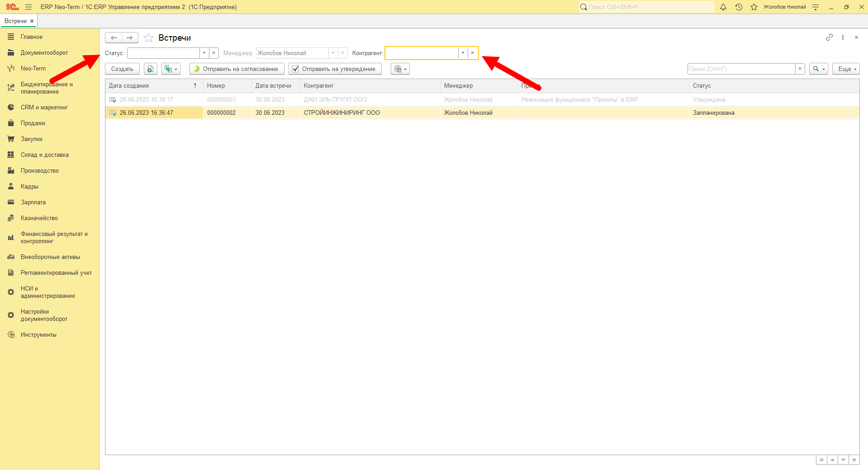Clear the Контрагент filter field

click(x=473, y=53)
